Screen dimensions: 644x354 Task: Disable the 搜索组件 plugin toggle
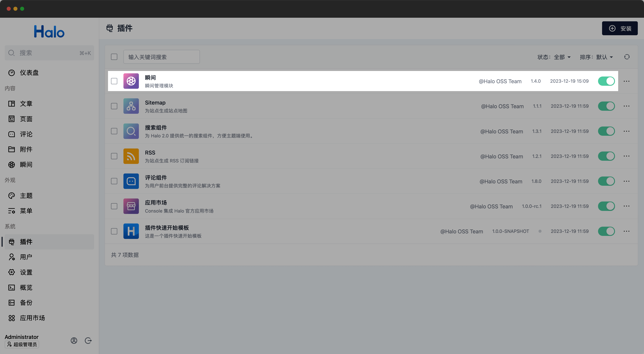(x=606, y=131)
